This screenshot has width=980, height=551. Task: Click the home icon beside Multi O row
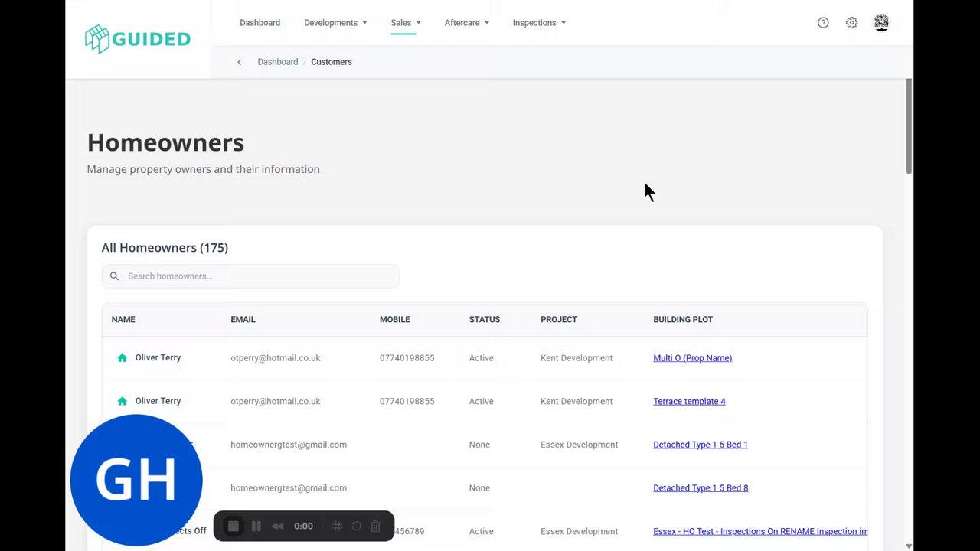[x=122, y=358]
